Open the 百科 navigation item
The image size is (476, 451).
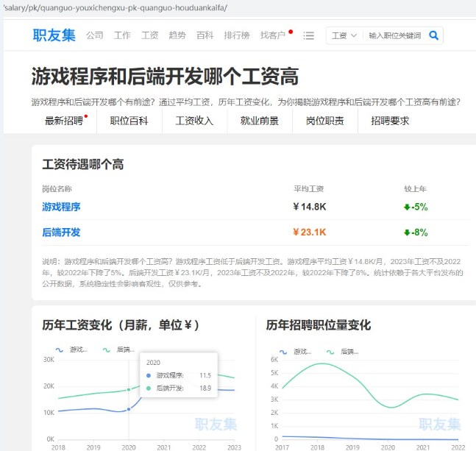click(x=205, y=35)
